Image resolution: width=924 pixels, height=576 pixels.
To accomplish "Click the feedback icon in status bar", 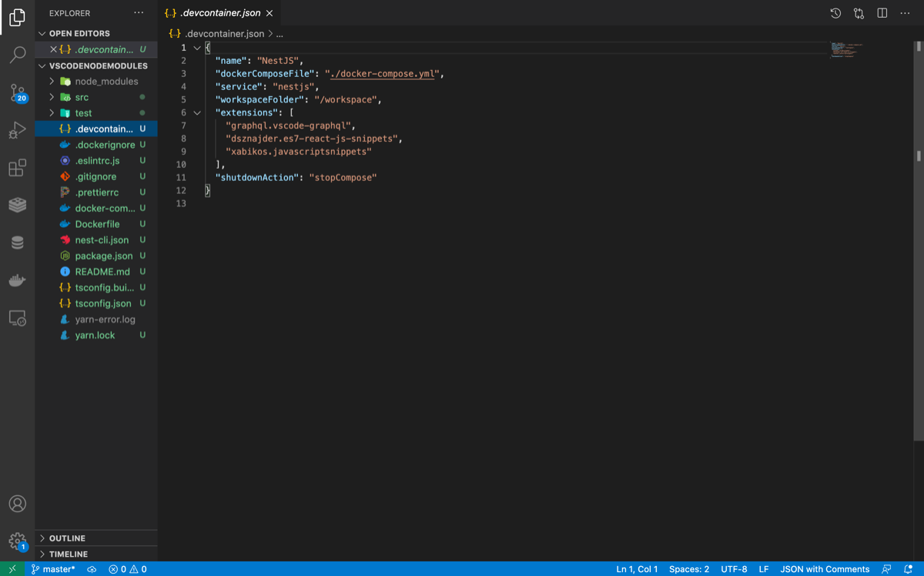I will (886, 569).
